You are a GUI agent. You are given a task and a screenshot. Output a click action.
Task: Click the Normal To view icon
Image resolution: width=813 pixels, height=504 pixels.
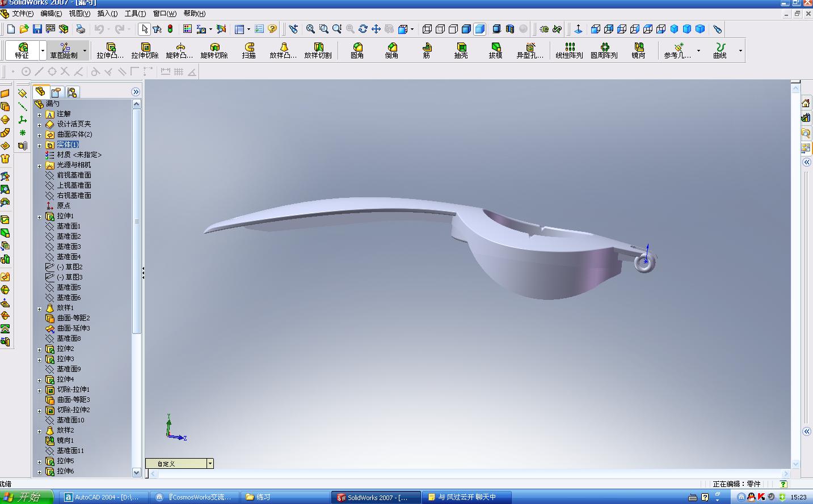click(x=578, y=29)
